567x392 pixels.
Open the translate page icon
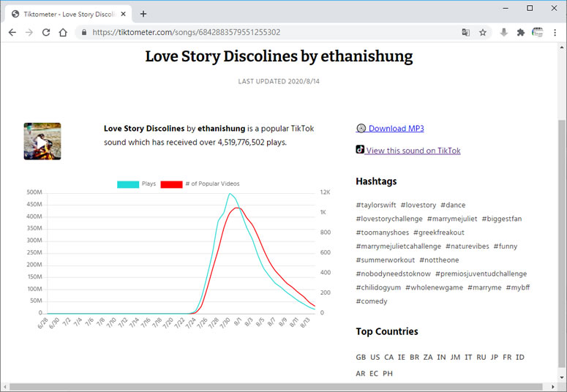[x=465, y=32]
